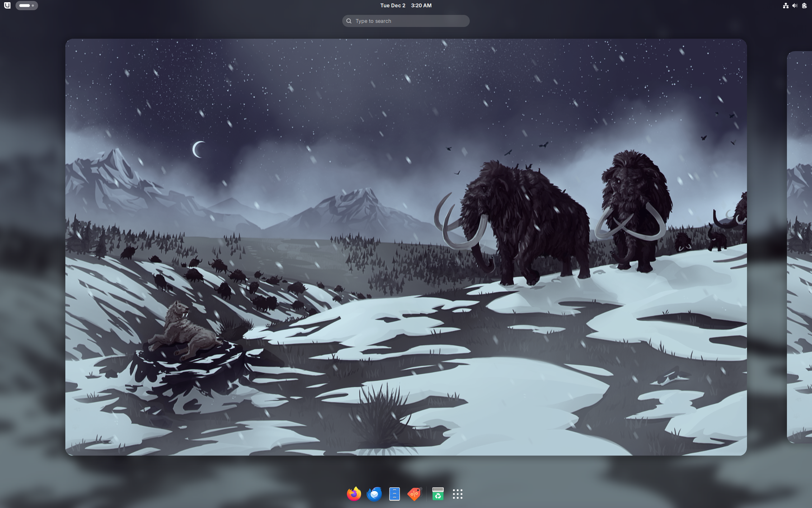812x508 pixels.
Task: Click the workspace indicator pill in top bar
Action: 27,5
